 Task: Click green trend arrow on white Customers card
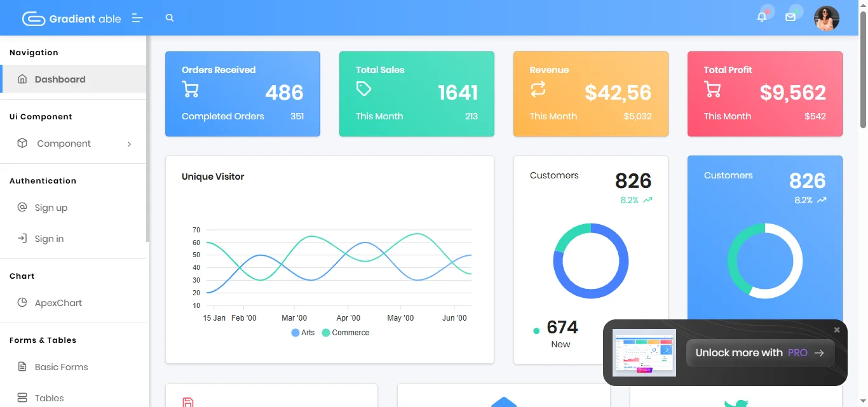pos(648,200)
